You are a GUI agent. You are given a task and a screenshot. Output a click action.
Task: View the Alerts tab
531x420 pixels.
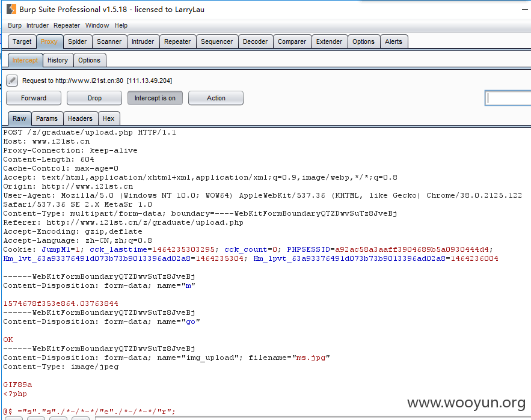click(x=393, y=41)
